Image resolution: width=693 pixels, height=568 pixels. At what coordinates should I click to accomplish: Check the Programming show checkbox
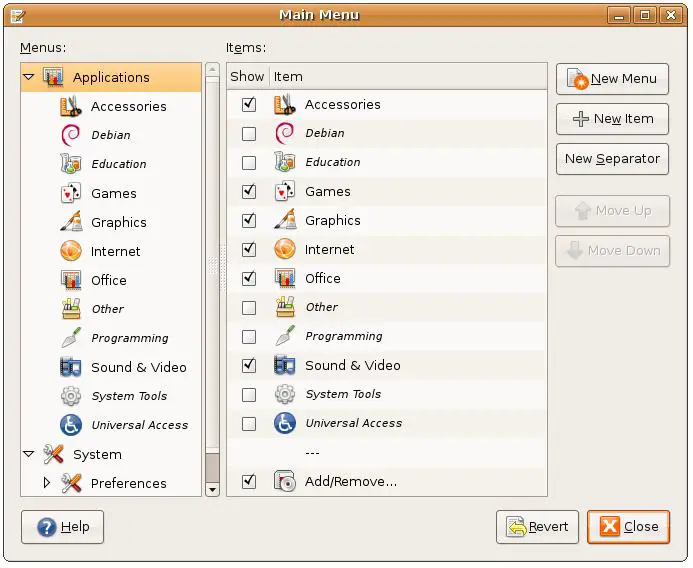click(249, 336)
